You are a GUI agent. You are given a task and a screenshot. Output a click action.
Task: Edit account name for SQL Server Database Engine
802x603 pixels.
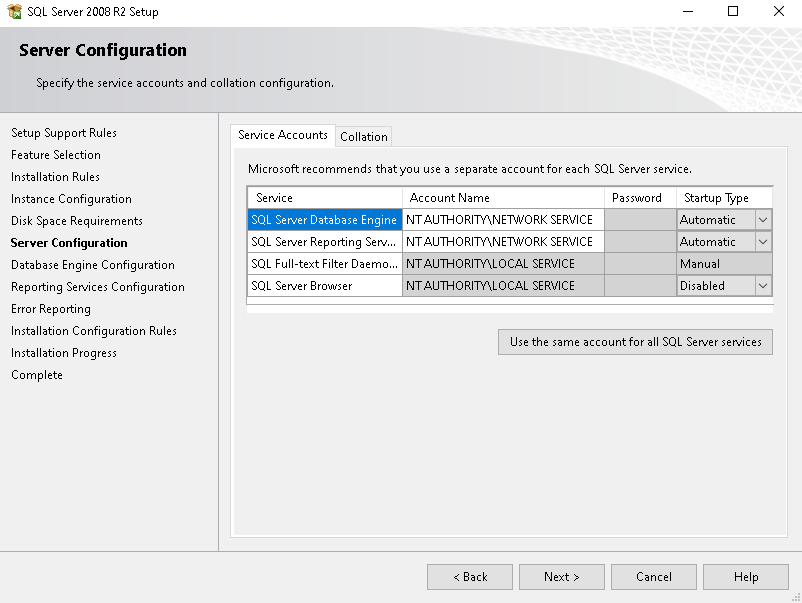click(503, 220)
